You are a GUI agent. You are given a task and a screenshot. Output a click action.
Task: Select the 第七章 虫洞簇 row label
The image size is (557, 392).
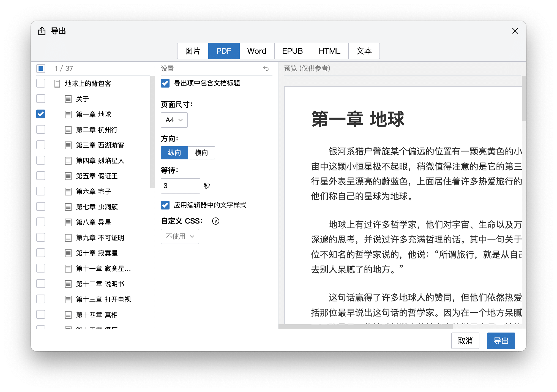(x=97, y=207)
